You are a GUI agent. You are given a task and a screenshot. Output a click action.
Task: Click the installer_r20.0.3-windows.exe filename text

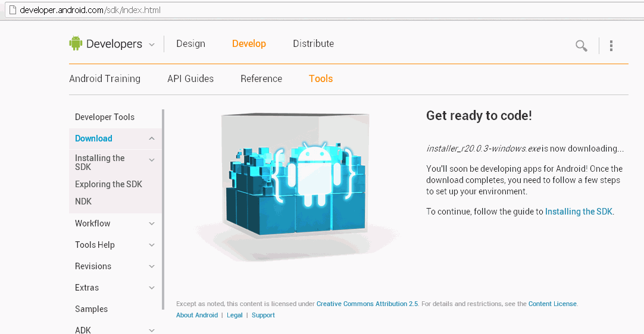click(483, 149)
